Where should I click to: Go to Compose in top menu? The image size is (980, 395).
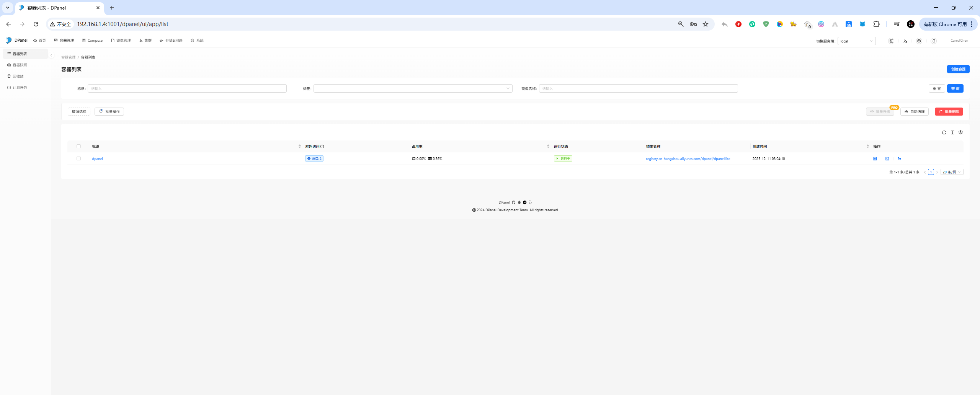92,41
